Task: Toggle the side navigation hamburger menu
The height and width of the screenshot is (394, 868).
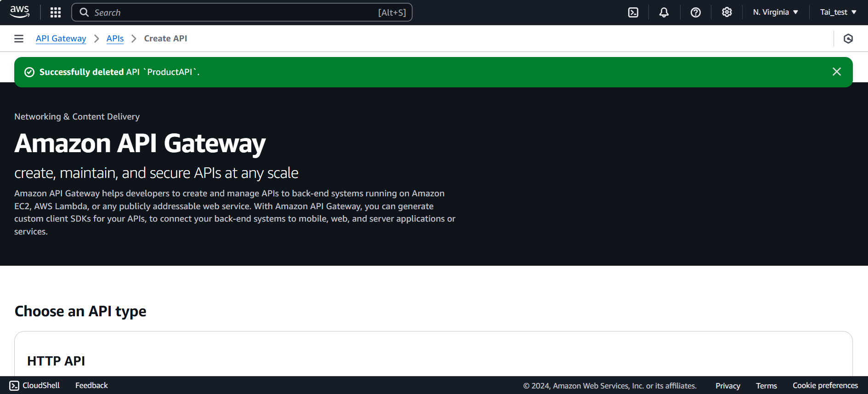Action: click(x=19, y=39)
